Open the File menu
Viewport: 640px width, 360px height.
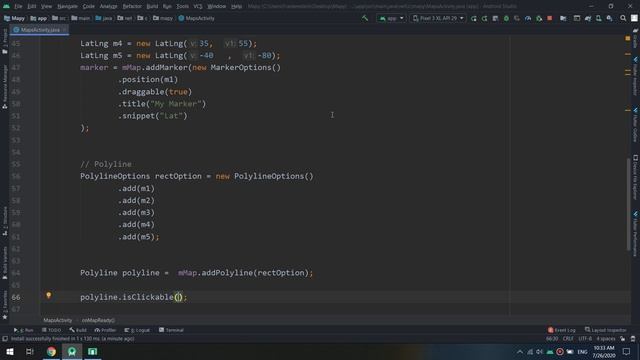pos(18,7)
